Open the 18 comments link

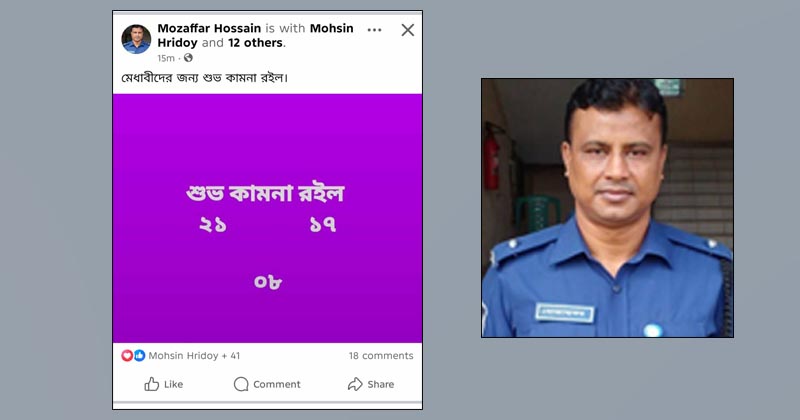(381, 356)
